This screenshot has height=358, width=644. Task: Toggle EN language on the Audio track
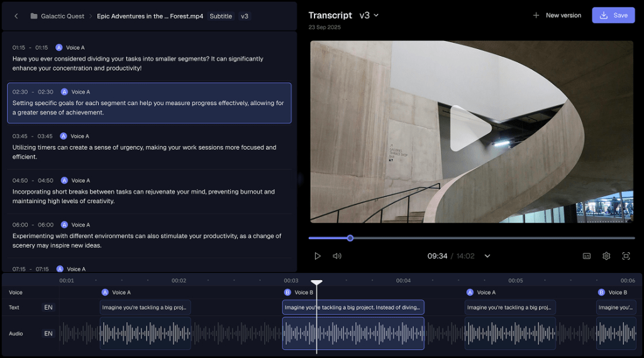tap(48, 333)
